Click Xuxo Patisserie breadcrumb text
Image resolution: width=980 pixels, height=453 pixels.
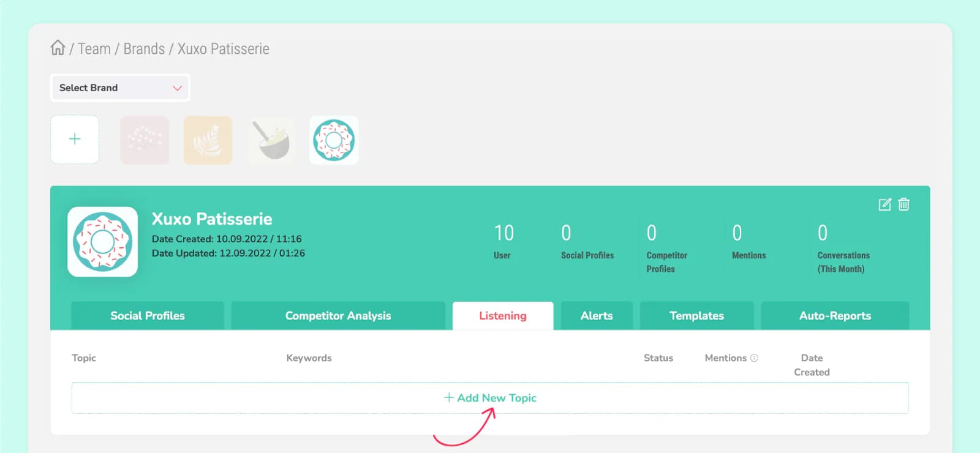click(224, 49)
